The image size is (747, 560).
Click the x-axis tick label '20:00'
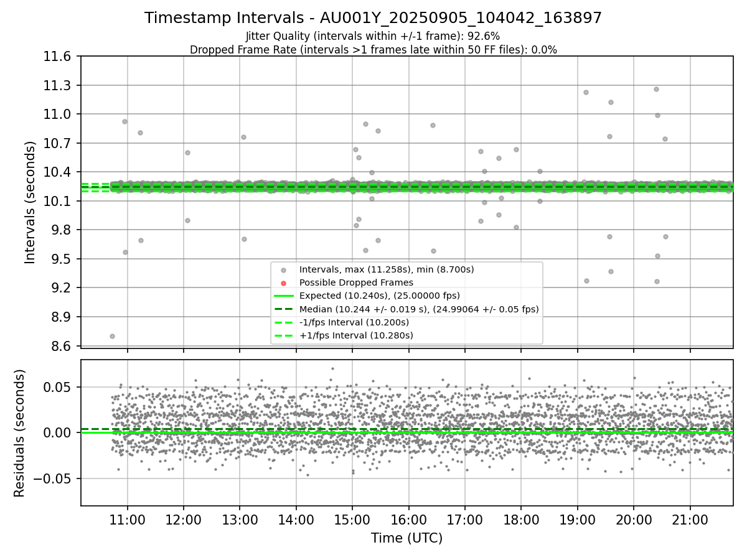tap(634, 520)
